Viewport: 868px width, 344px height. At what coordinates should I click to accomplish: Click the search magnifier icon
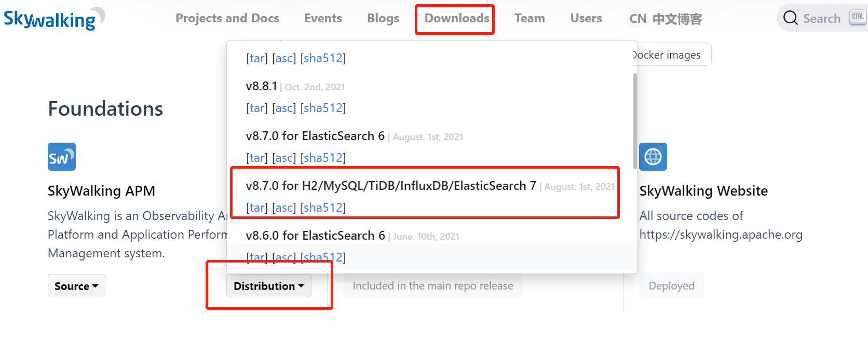(791, 18)
